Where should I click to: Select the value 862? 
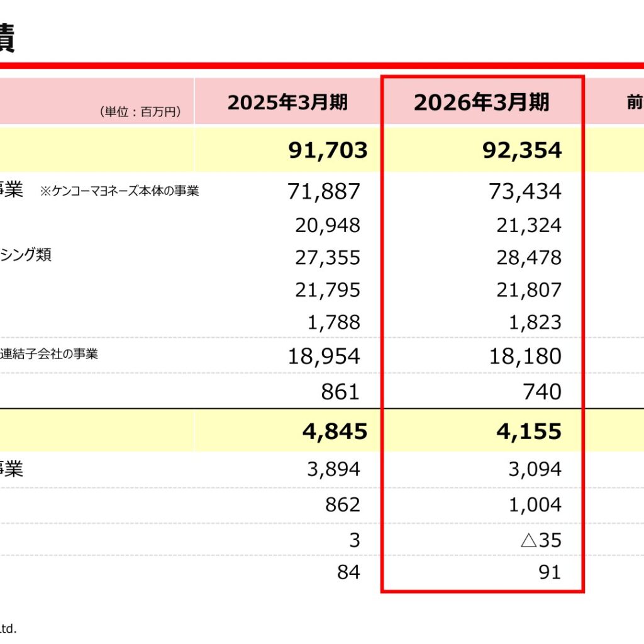point(343,505)
